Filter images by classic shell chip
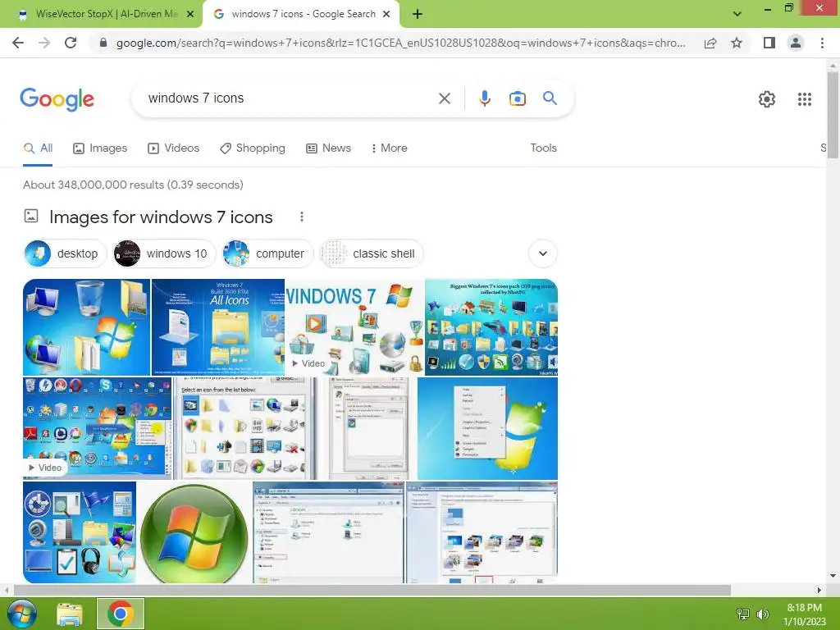The image size is (840, 630). (372, 253)
